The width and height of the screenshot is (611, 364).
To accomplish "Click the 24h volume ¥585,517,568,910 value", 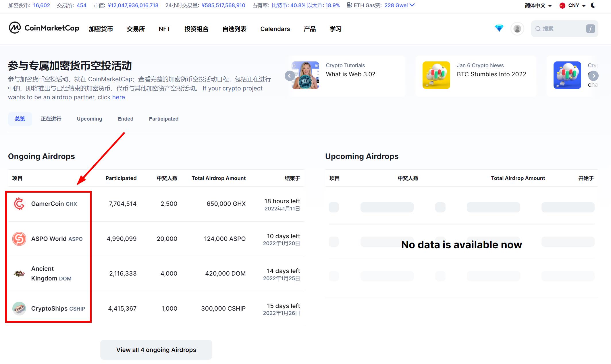I will (x=223, y=5).
